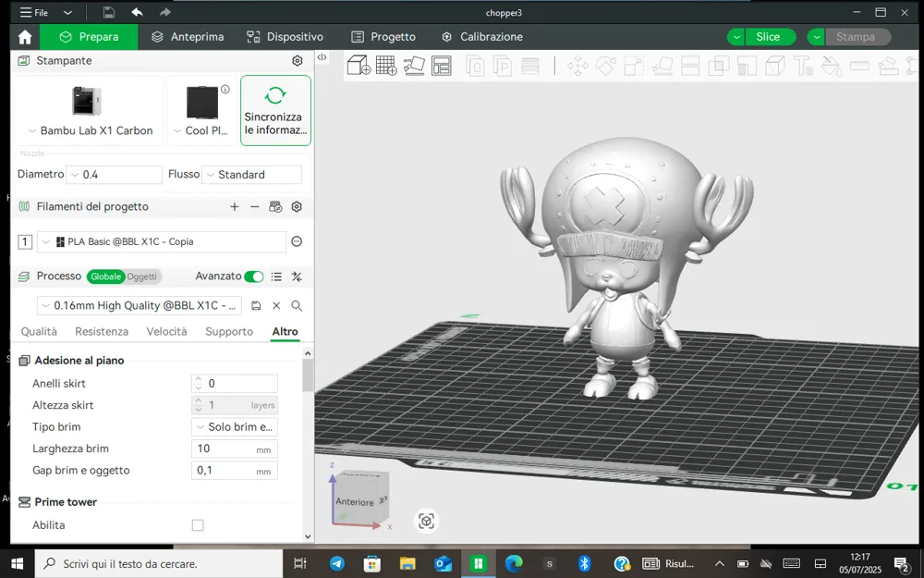Expand the File menu arrow
This screenshot has height=578, width=924.
[x=67, y=12]
